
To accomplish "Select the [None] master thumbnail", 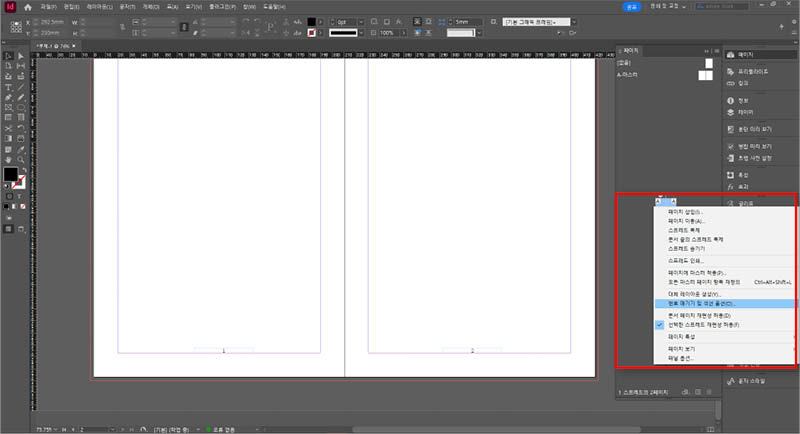I will click(709, 63).
